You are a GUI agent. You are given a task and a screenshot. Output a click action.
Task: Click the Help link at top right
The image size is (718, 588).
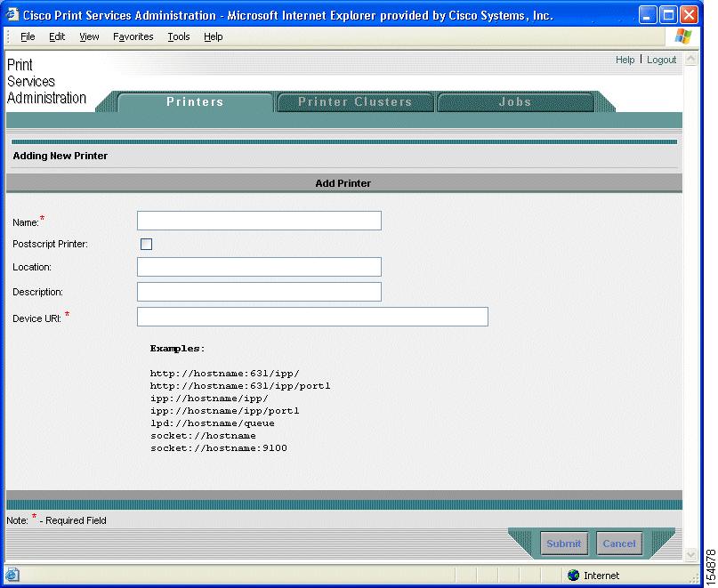[625, 60]
